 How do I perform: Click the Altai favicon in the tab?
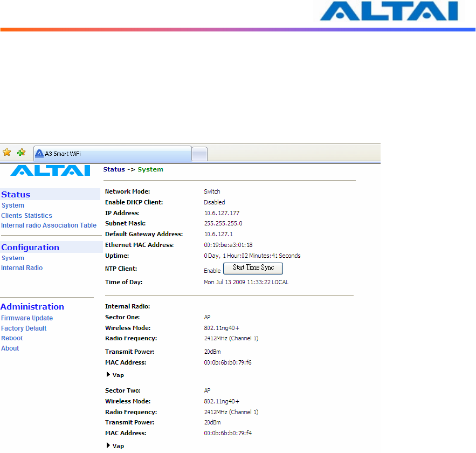point(39,154)
